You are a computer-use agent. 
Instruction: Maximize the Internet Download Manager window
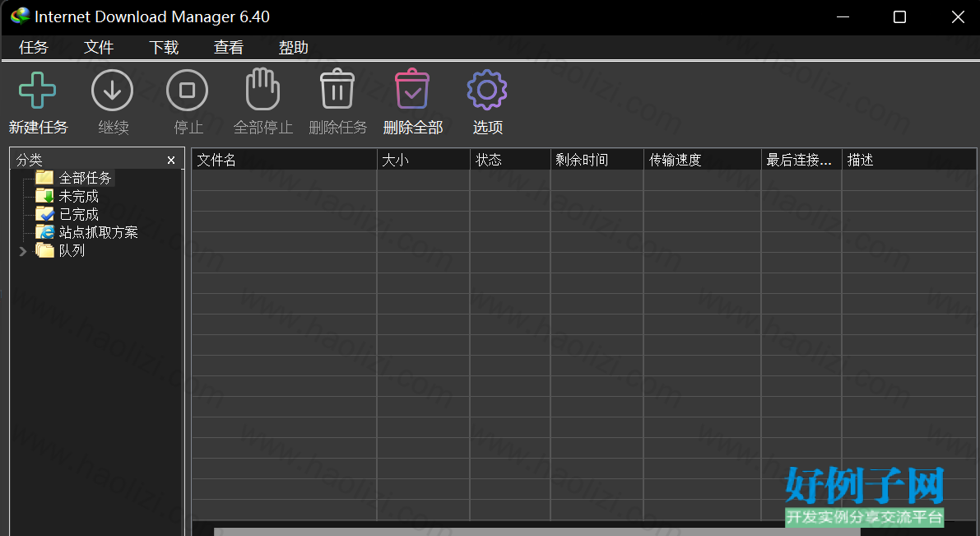[x=899, y=17]
